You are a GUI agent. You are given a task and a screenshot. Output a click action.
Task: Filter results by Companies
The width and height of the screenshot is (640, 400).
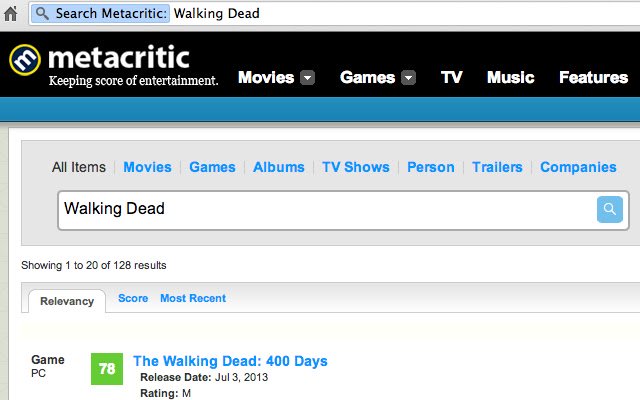point(578,167)
